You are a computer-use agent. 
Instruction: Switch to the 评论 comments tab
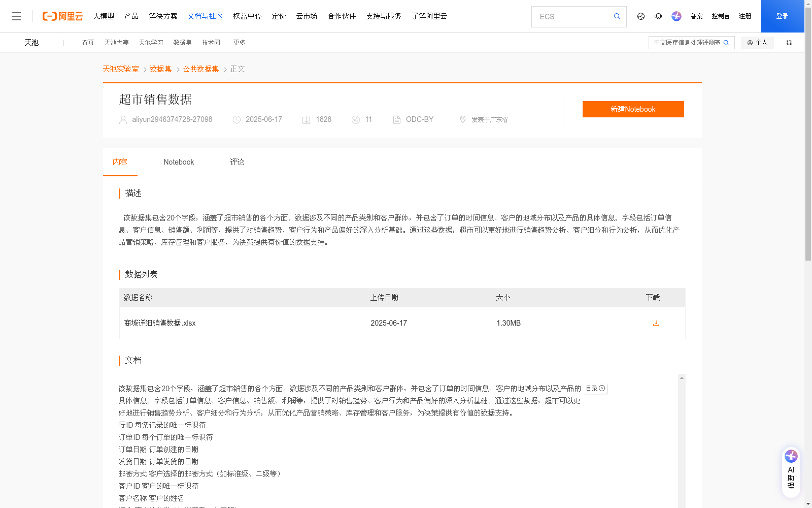point(236,162)
